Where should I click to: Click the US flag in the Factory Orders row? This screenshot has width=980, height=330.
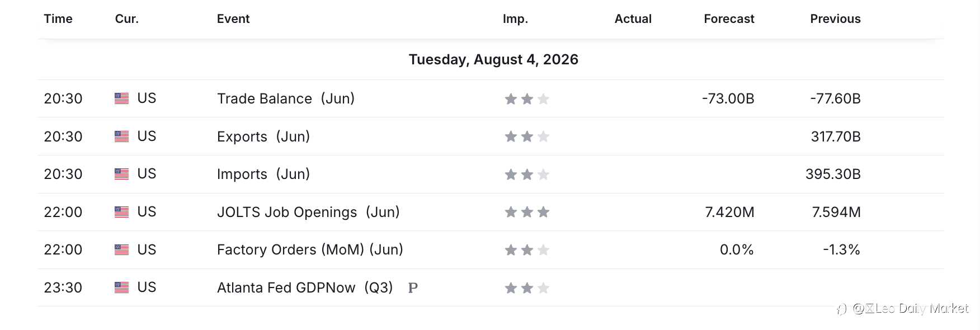[x=121, y=249]
